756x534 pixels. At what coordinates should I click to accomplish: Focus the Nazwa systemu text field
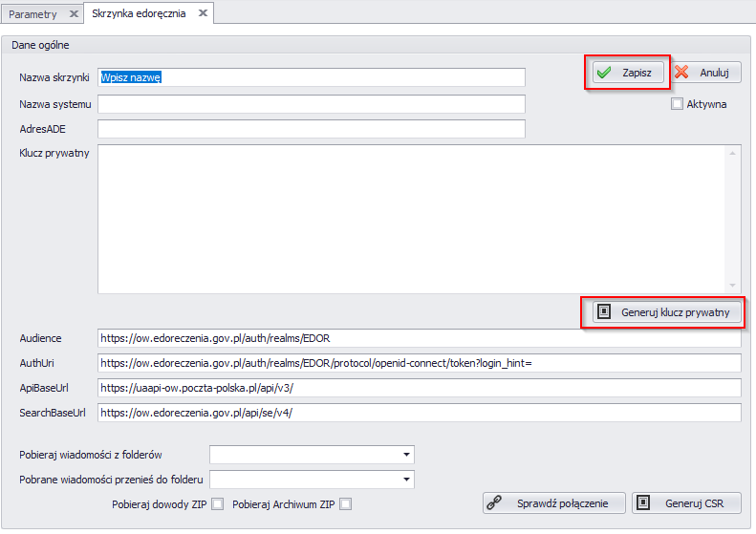(312, 104)
